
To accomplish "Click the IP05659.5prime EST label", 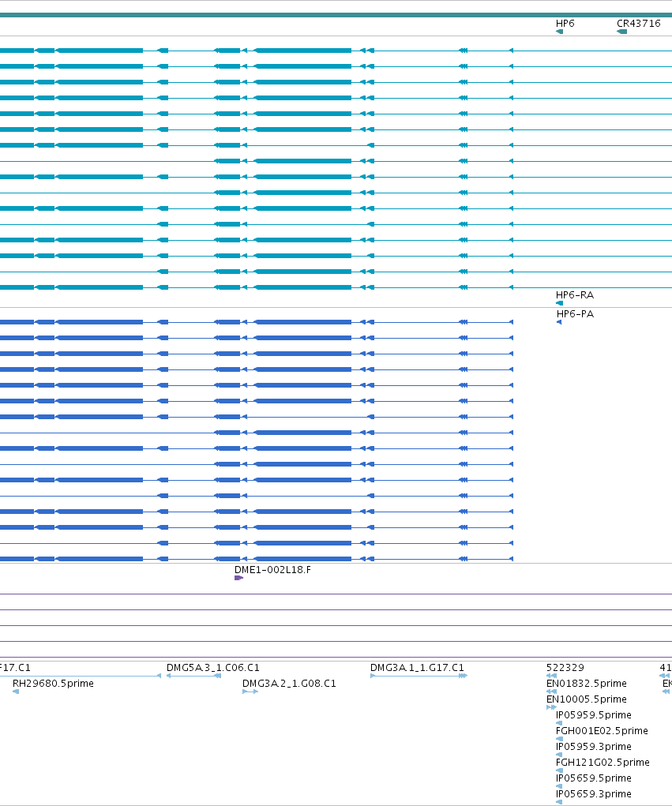I will tap(593, 778).
